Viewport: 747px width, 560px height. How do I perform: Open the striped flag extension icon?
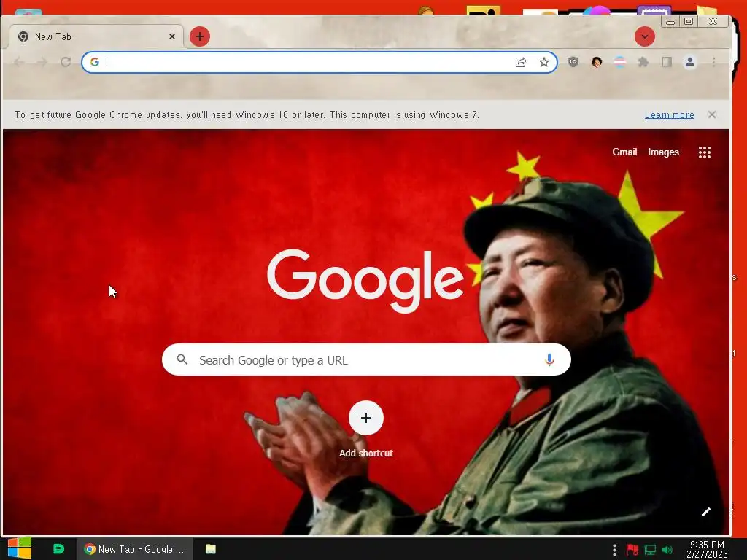[620, 62]
